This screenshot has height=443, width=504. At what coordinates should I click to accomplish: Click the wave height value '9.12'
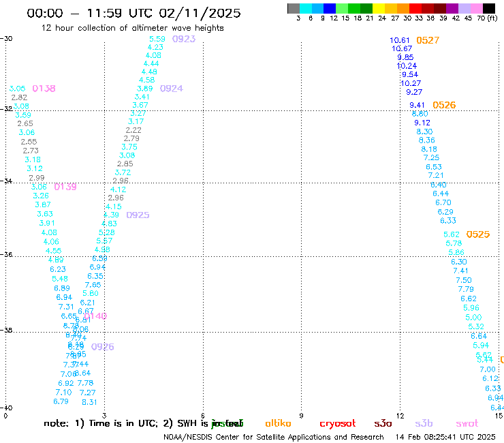point(422,123)
